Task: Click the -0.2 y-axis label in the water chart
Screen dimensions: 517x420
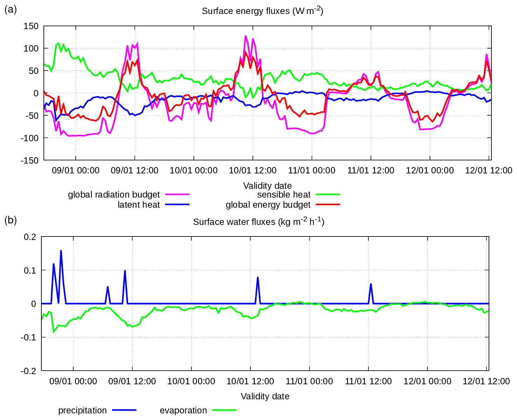Action: (29, 371)
